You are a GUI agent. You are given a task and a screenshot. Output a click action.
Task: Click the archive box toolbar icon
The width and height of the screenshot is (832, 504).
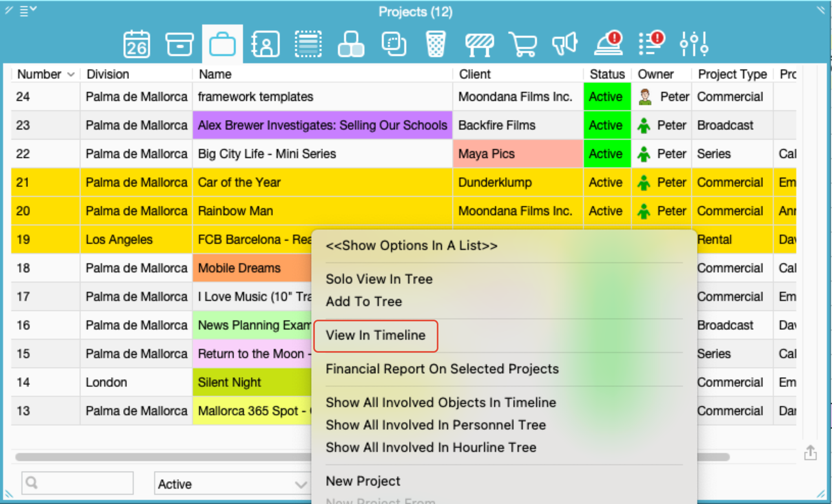179,44
